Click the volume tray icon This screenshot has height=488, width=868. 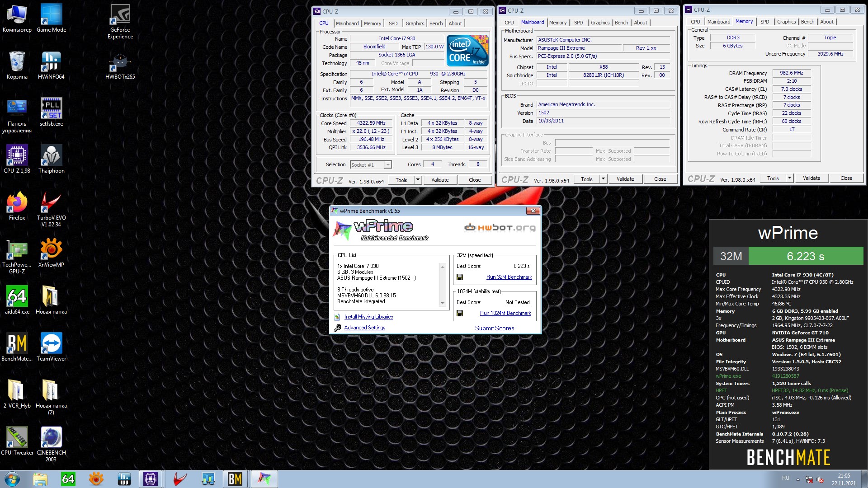point(820,479)
